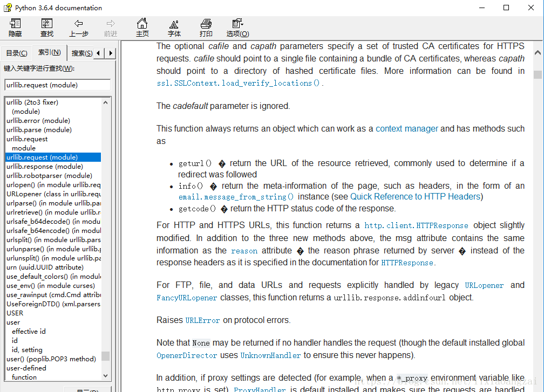Click the tab strip left scroll arrow
This screenshot has width=544, height=392.
(x=99, y=53)
